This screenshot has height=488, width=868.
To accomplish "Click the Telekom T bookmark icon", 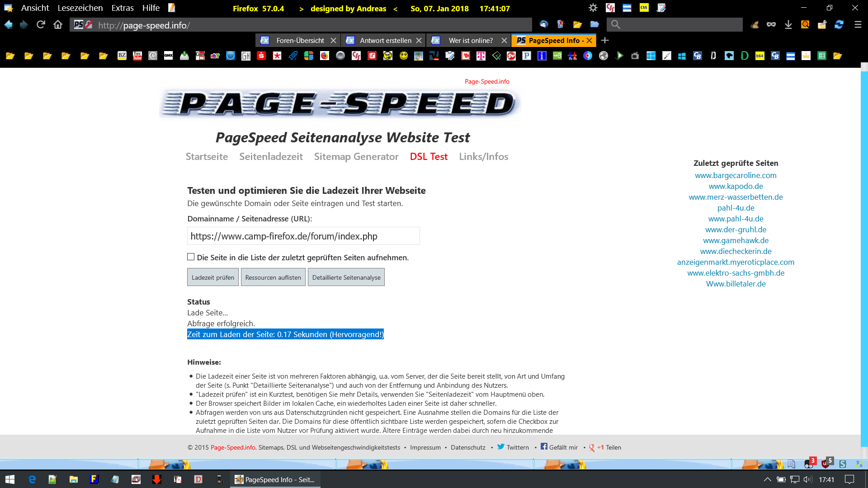I will (481, 56).
